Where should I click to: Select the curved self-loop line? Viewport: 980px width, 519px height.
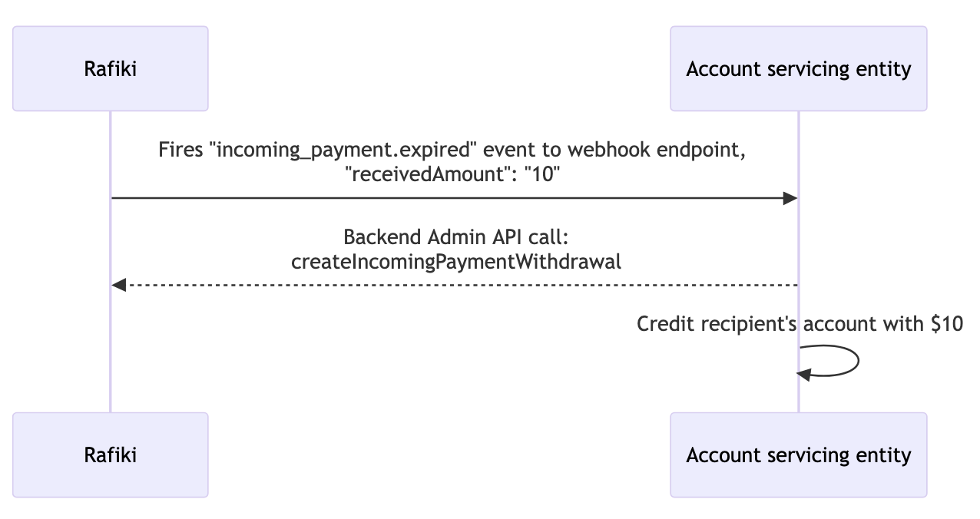coord(856,361)
